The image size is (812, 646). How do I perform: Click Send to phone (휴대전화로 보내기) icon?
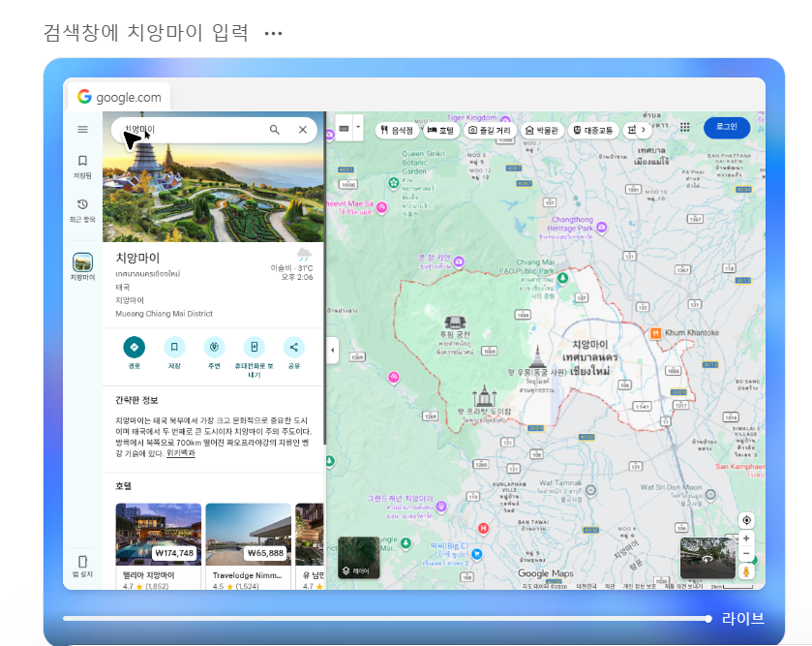254,347
